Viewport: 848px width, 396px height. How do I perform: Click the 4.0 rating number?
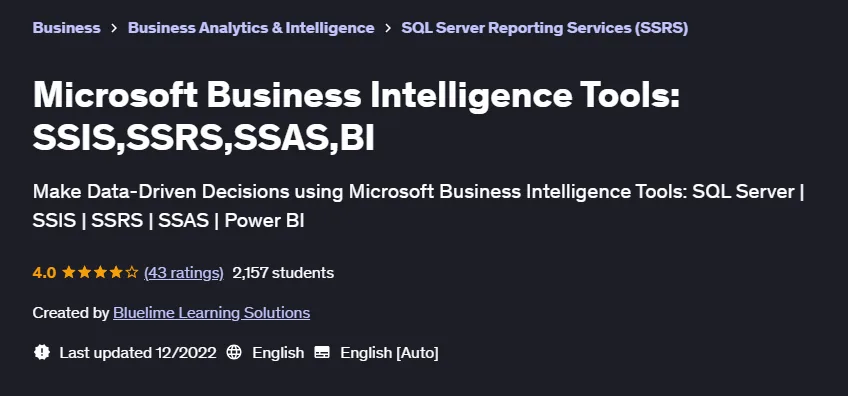click(x=44, y=273)
